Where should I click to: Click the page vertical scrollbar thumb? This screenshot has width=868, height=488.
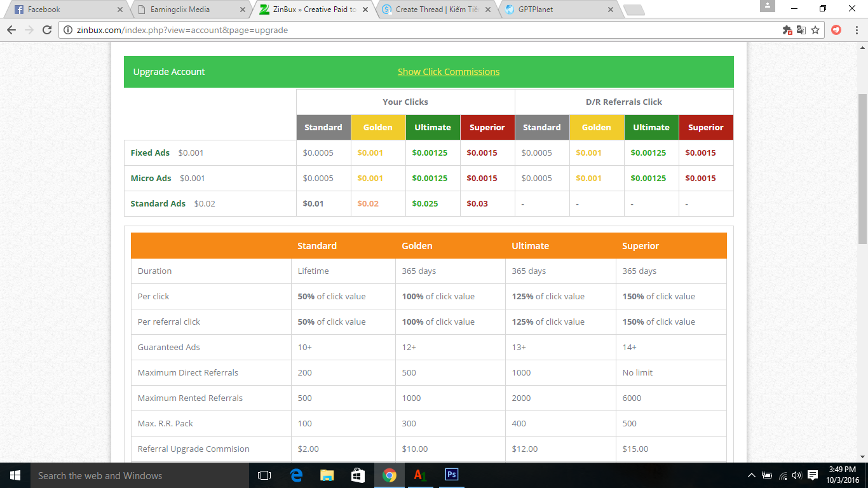click(862, 168)
